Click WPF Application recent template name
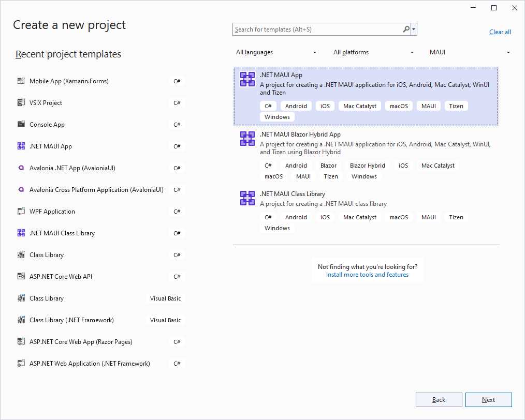The width and height of the screenshot is (525, 420). coord(52,212)
